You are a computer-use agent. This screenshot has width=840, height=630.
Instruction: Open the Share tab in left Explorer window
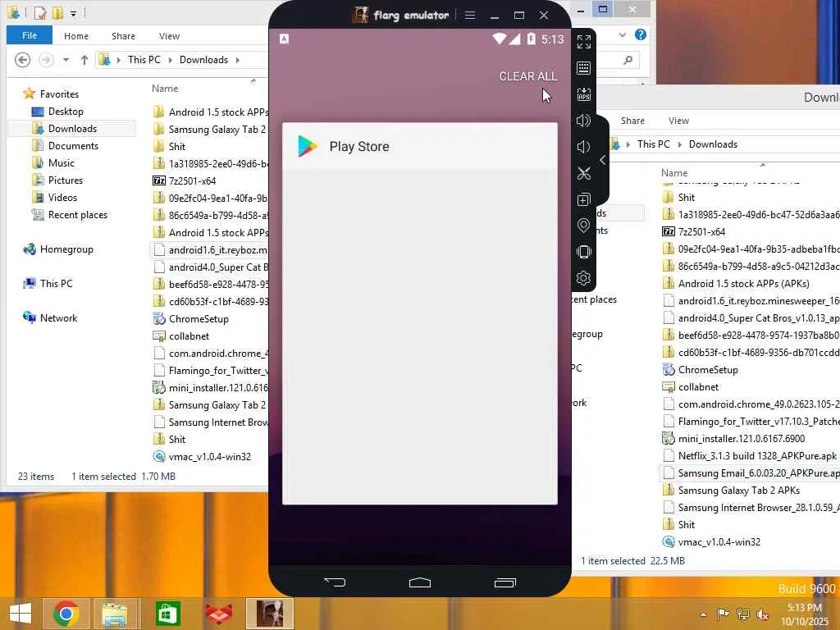[123, 36]
